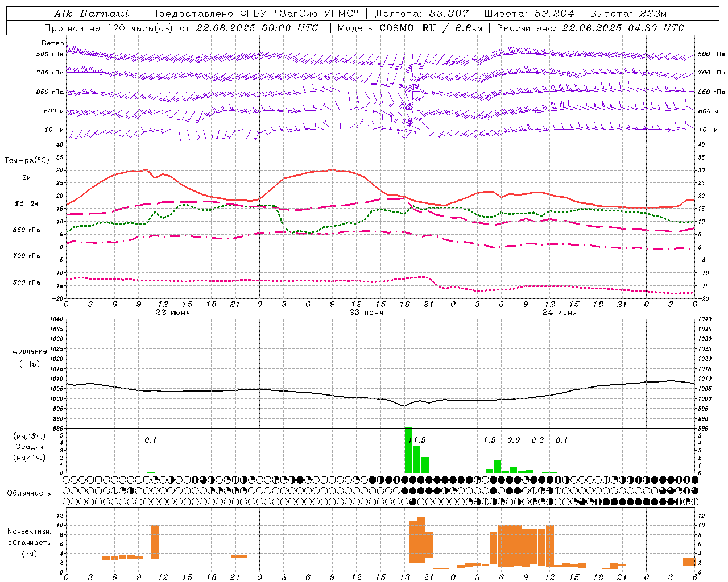Click the 1.9 precipitation total value
This screenshot has height=582, width=728.
click(x=489, y=440)
